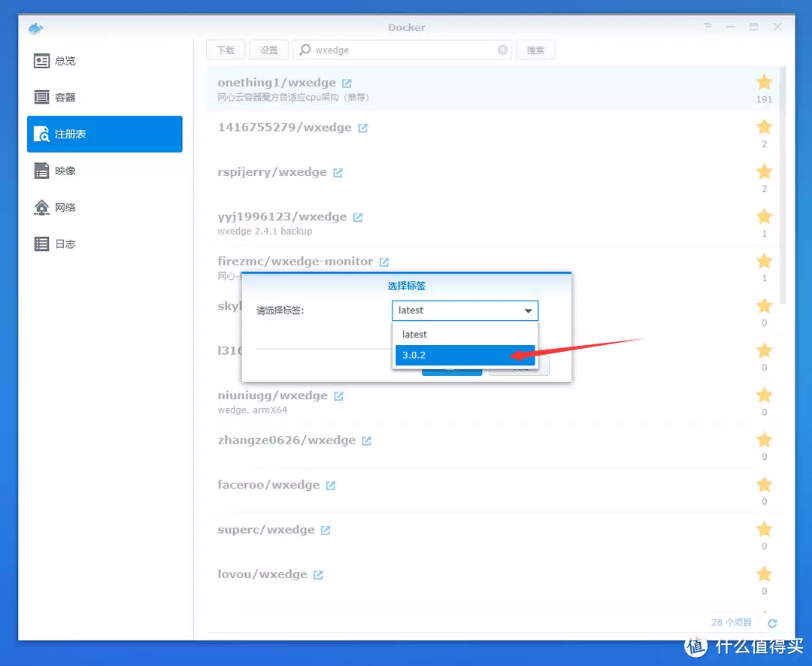This screenshot has height=666, width=812.
Task: Click star icon of niuniugg/wxedge
Action: click(765, 395)
